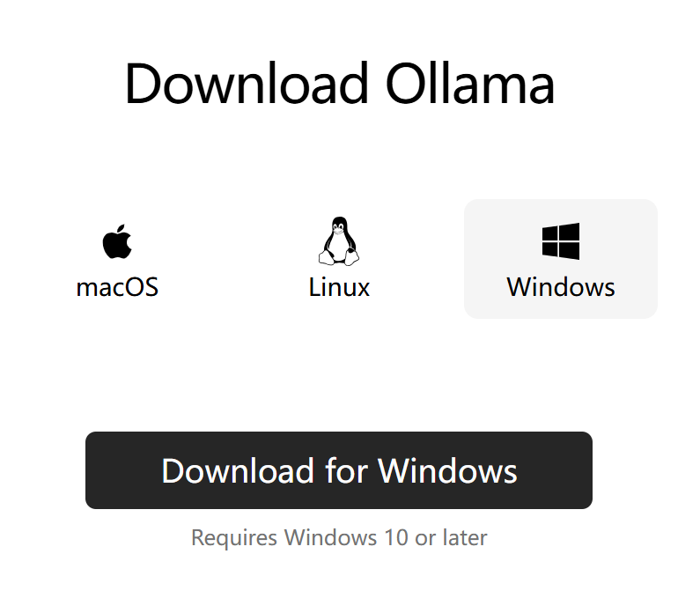700x591 pixels.
Task: Click the four-pane Windows icon
Action: pyautogui.click(x=561, y=241)
